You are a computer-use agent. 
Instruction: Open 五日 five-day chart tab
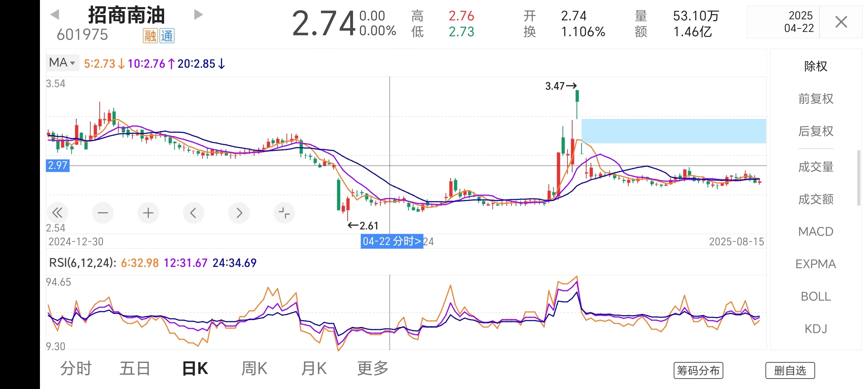135,369
